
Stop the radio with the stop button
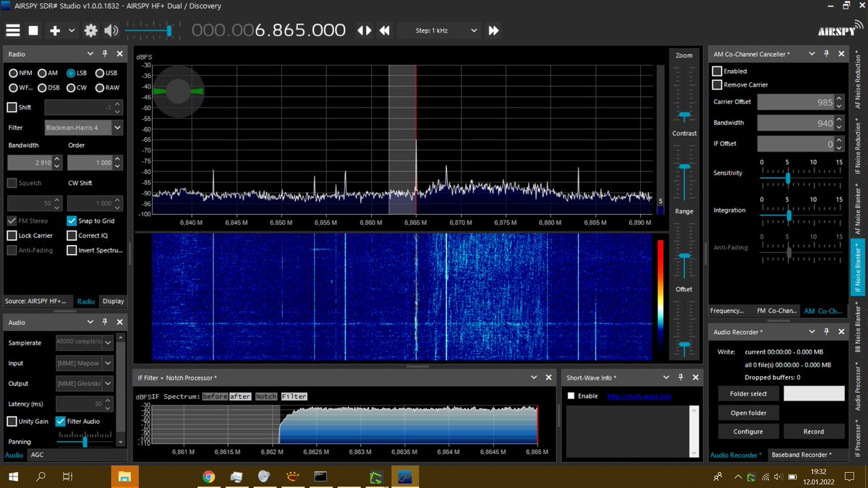pyautogui.click(x=33, y=30)
